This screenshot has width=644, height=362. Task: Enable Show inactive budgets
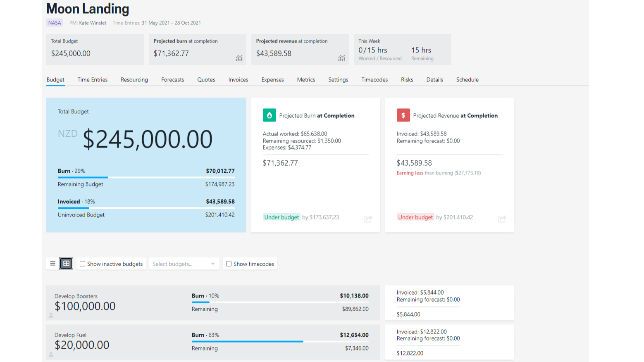82,263
